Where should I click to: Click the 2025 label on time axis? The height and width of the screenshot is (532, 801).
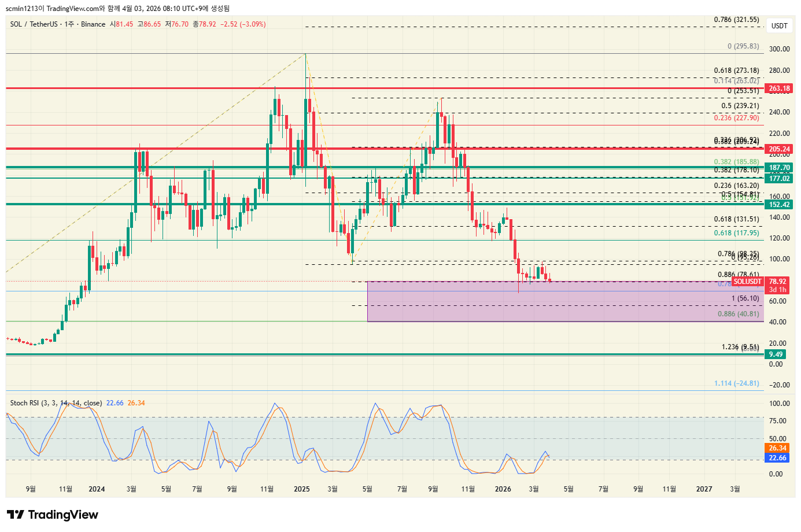tap(301, 489)
